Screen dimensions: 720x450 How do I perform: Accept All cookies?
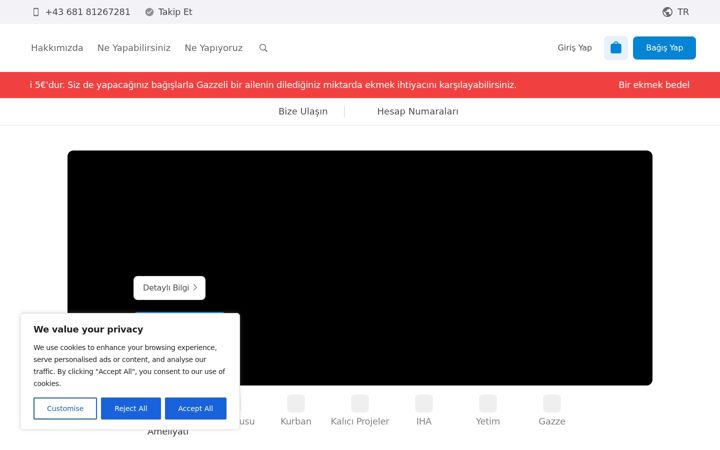point(196,408)
